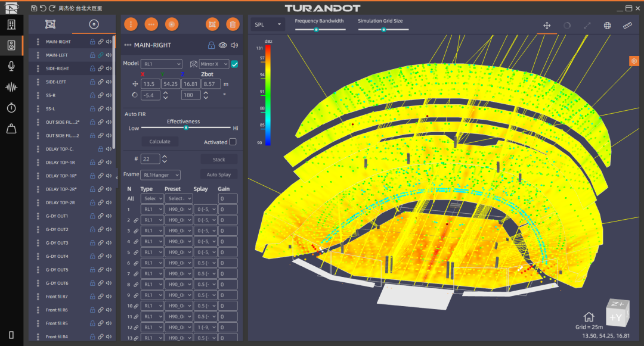Screen dimensions: 644x346
Task: Mute the SIDE-RIGHT source in list
Action: (109, 68)
